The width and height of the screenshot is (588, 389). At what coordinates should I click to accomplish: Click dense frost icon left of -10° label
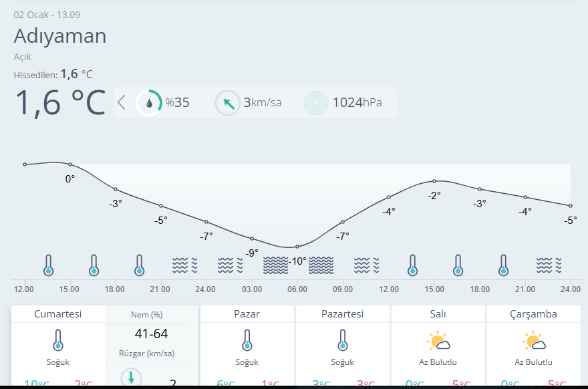pos(275,265)
